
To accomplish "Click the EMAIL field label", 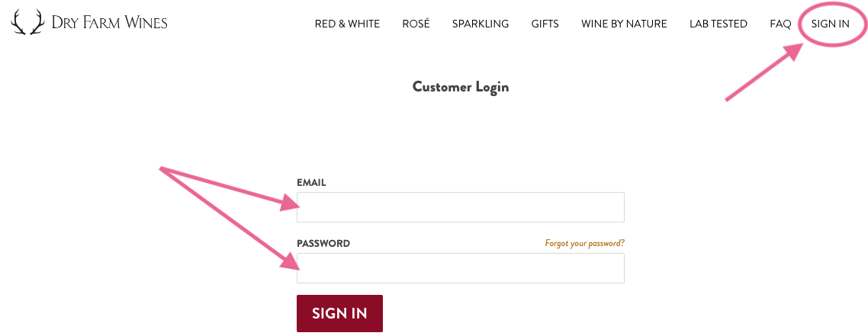I will (311, 183).
